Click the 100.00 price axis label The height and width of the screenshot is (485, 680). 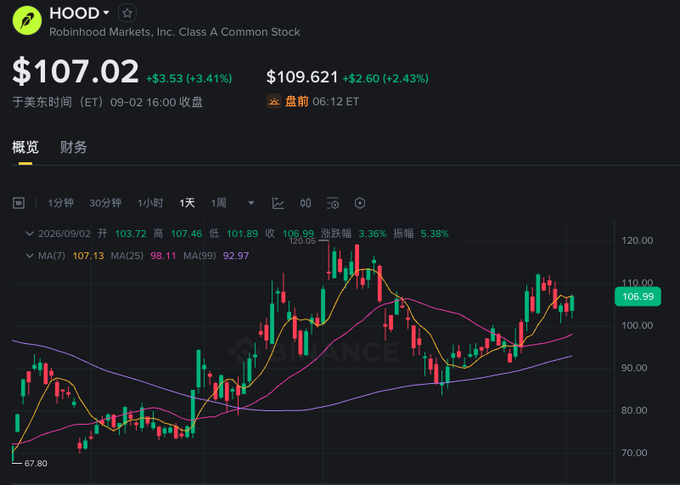(x=637, y=325)
